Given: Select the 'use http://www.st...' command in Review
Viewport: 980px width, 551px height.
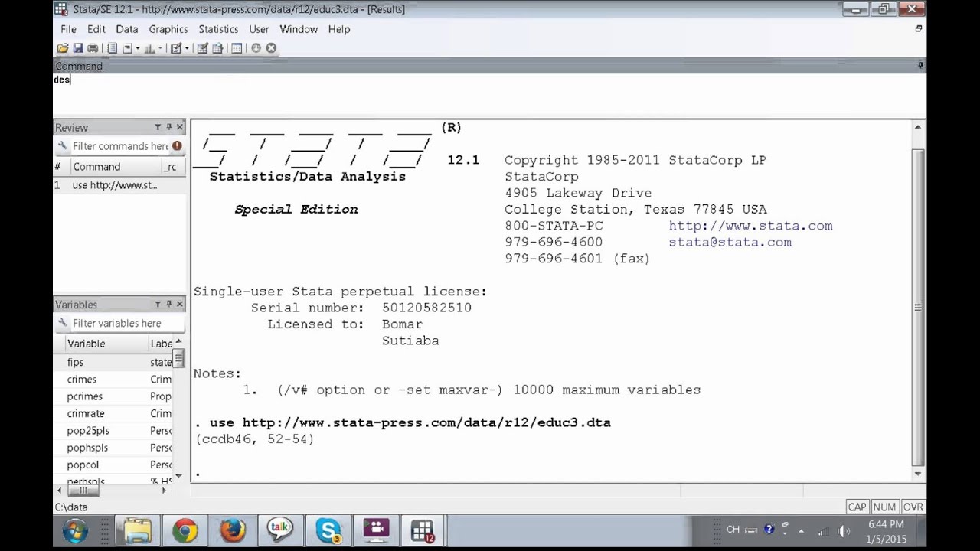Looking at the screenshot, I should click(119, 185).
